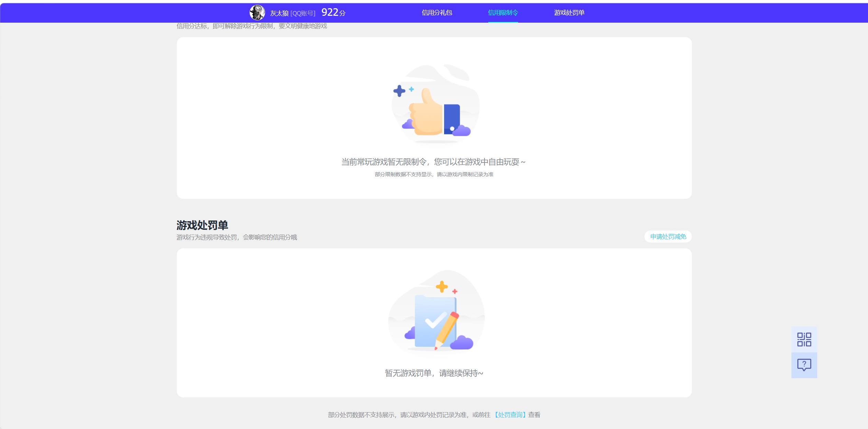This screenshot has height=429, width=868.
Task: Open the QR code floating icon
Action: [x=804, y=339]
